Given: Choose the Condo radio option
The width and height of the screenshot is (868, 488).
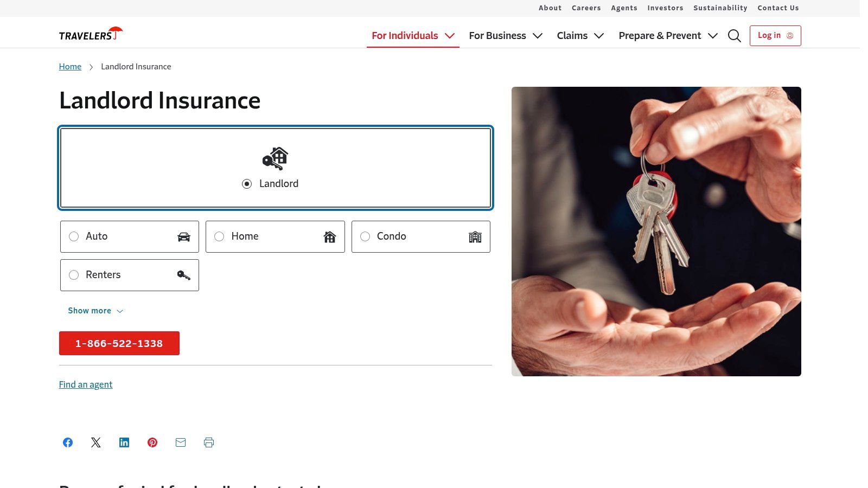Looking at the screenshot, I should pos(421,236).
